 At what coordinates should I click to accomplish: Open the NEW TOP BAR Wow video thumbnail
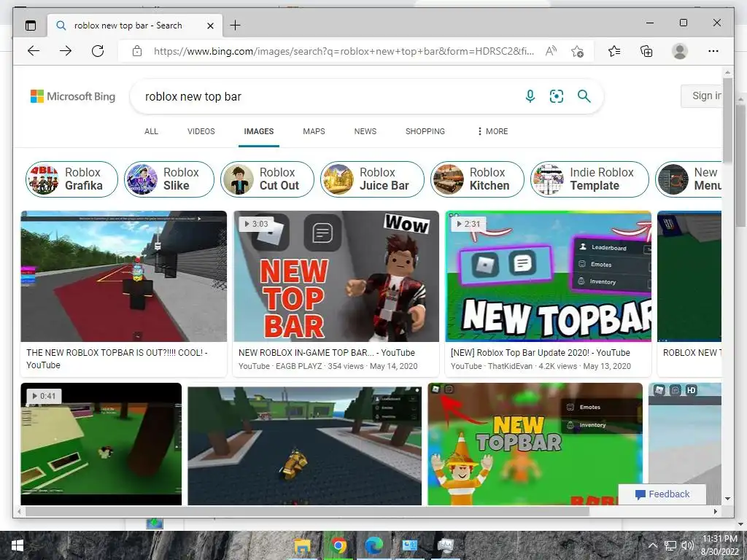(336, 276)
